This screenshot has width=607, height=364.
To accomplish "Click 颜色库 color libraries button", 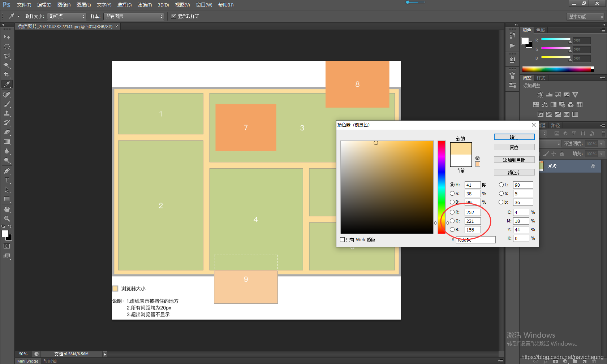I will point(514,172).
